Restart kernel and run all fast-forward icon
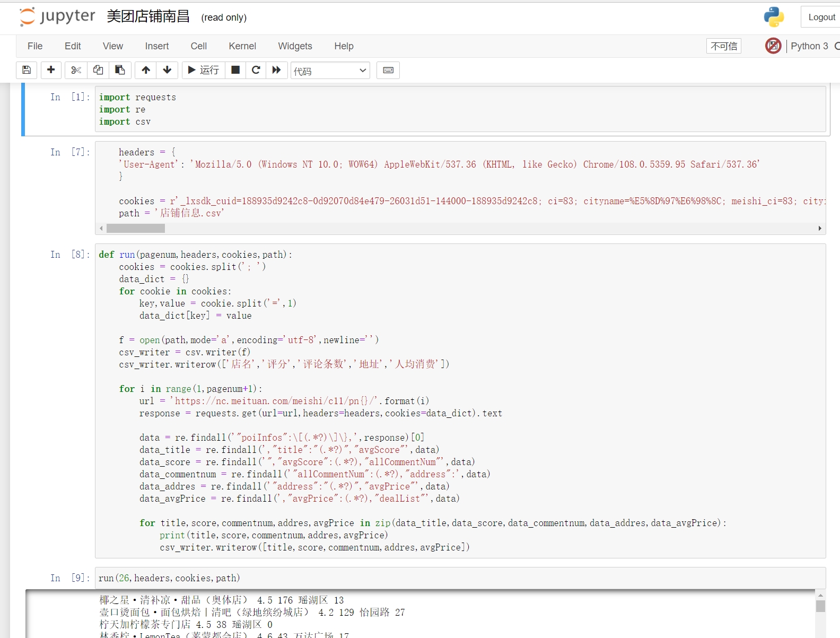 pyautogui.click(x=276, y=70)
